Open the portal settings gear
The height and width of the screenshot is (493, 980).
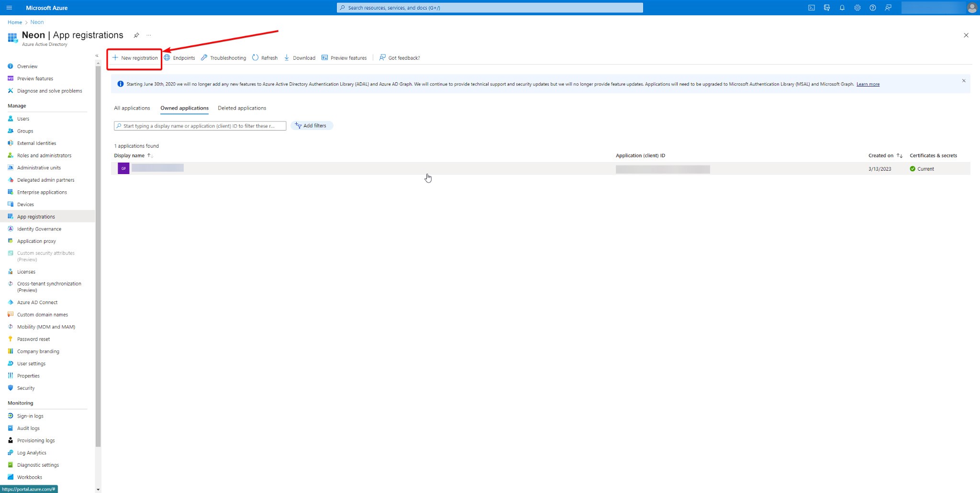coord(857,8)
